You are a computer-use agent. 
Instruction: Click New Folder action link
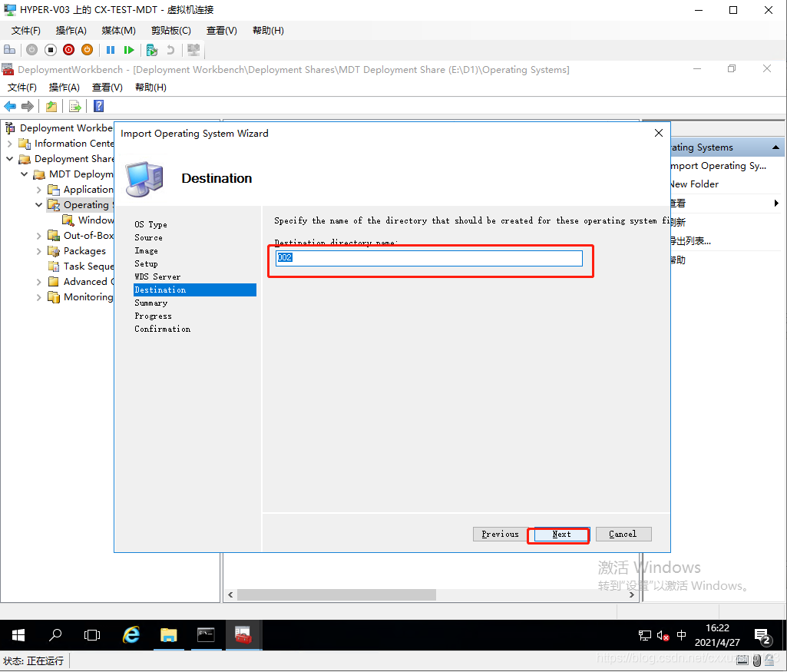point(695,184)
